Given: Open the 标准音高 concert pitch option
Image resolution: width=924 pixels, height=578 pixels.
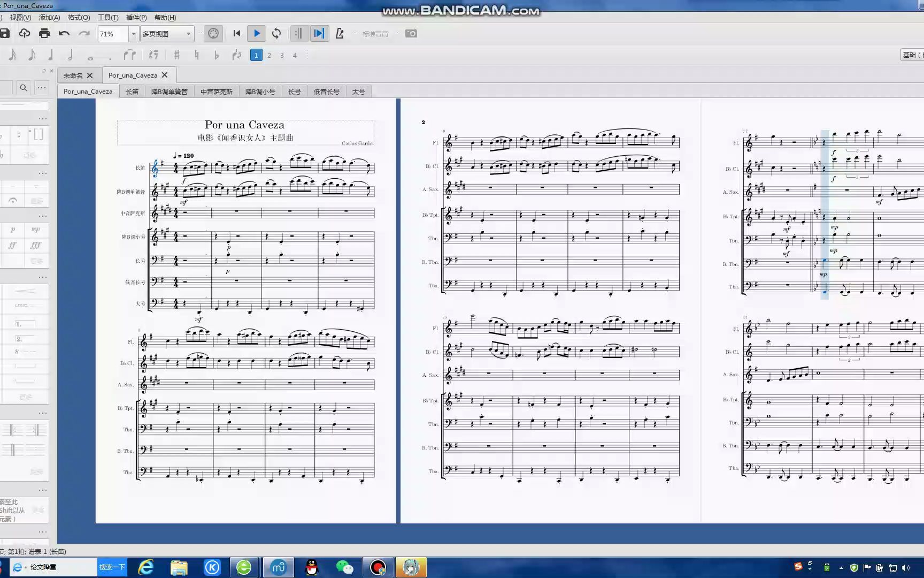Looking at the screenshot, I should click(x=375, y=34).
